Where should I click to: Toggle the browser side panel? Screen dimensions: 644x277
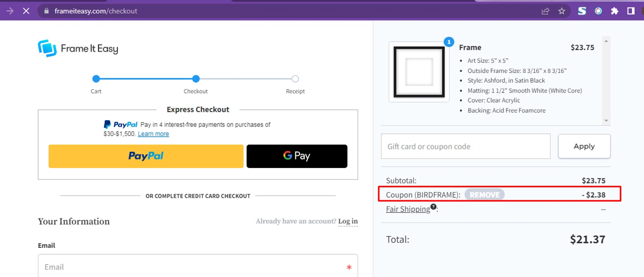click(631, 11)
